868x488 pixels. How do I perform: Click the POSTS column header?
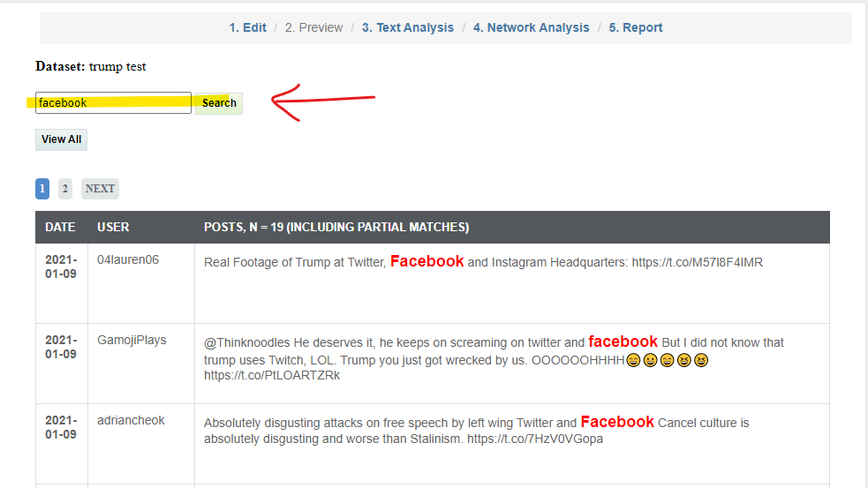pyautogui.click(x=336, y=227)
